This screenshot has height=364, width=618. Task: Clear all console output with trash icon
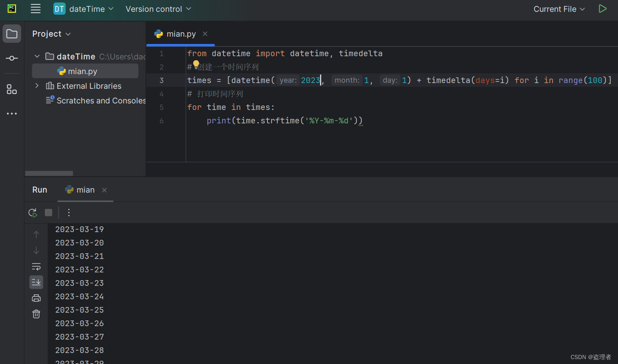[36, 314]
